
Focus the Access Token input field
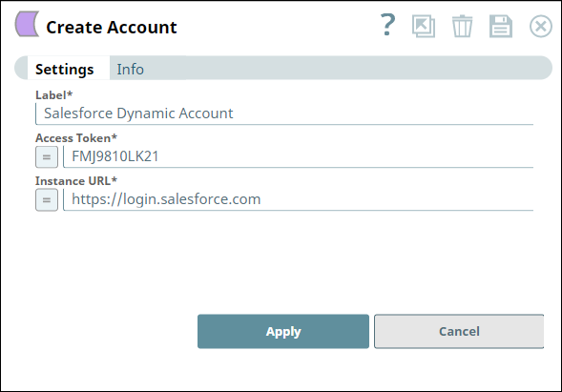pos(299,156)
